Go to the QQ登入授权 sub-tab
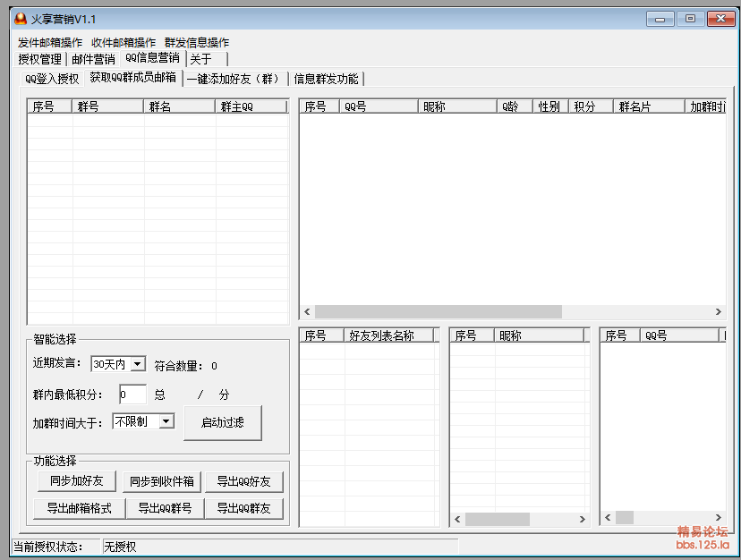Screen dimensions: 741x560 52,79
